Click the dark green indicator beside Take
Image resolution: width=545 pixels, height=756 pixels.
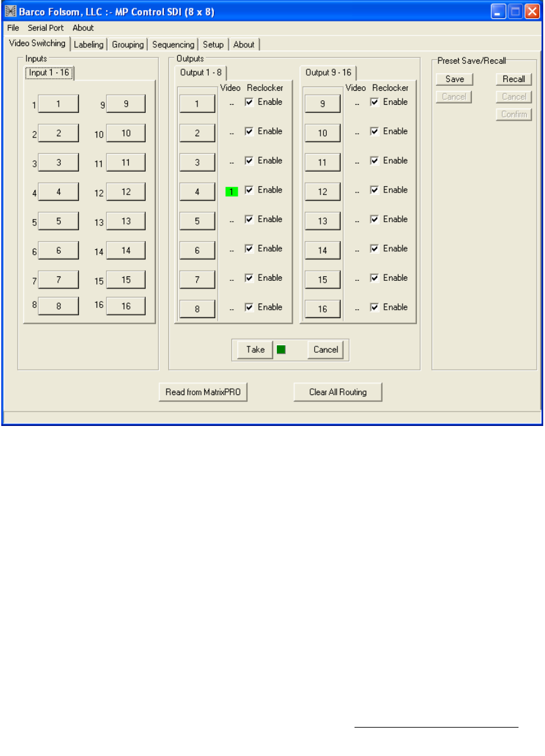click(281, 350)
